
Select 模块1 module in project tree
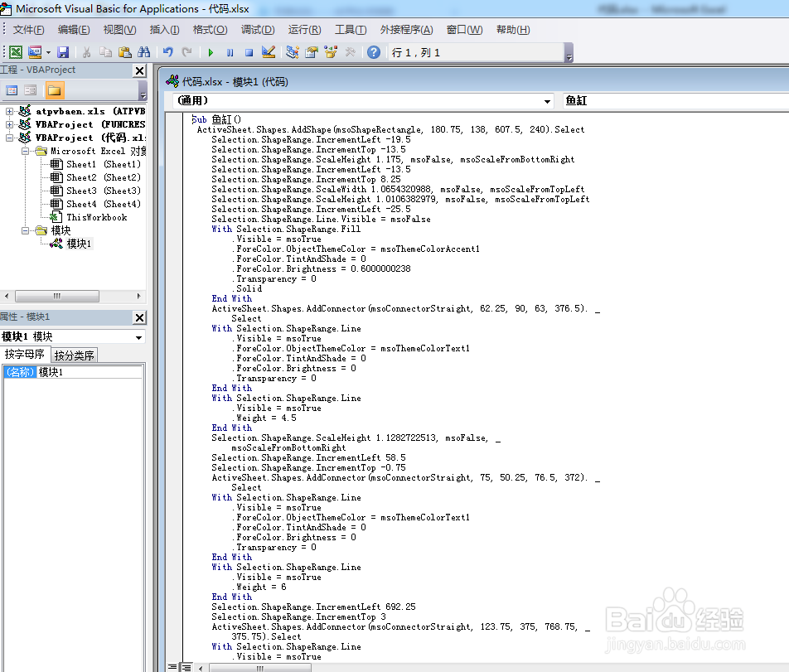(79, 244)
